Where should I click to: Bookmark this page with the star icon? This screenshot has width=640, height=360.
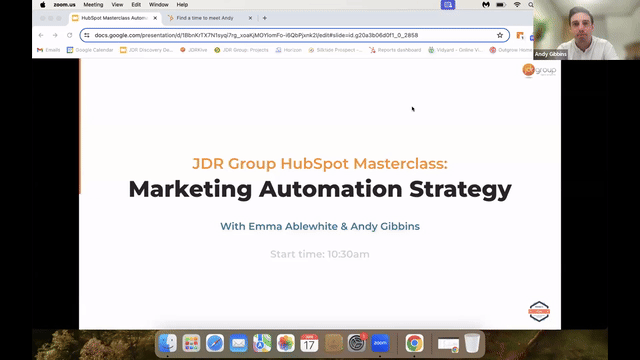pyautogui.click(x=500, y=35)
